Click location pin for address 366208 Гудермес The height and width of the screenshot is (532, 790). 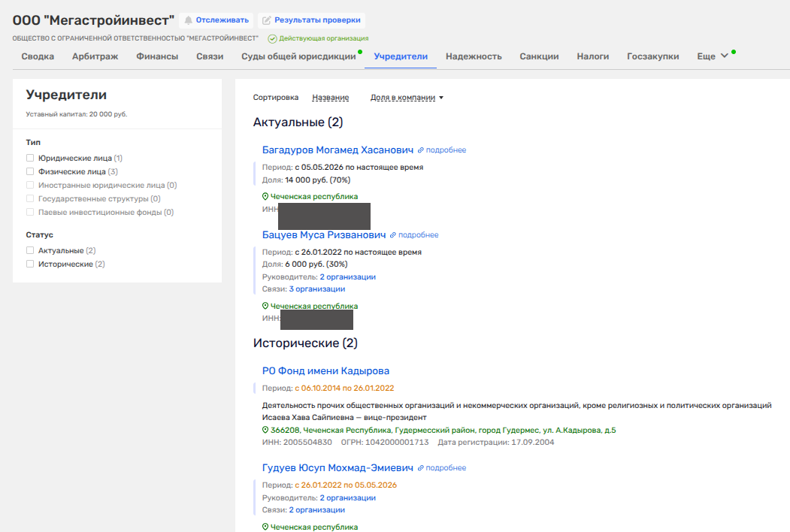click(x=265, y=431)
